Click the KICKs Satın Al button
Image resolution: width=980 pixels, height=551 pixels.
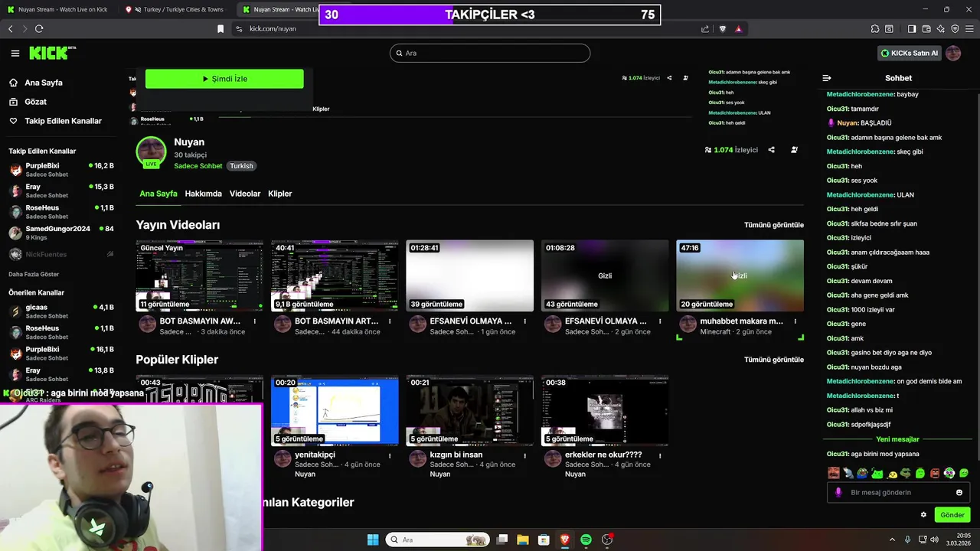coord(910,53)
